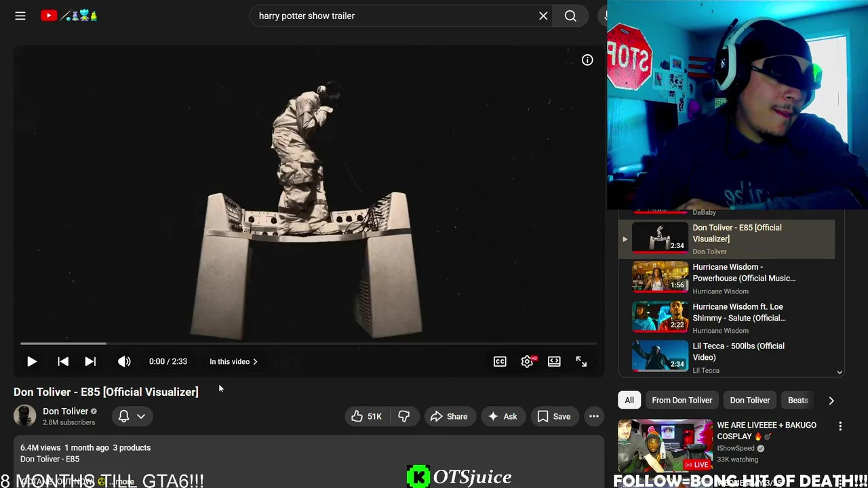Like the video with 51K likes

click(x=366, y=416)
